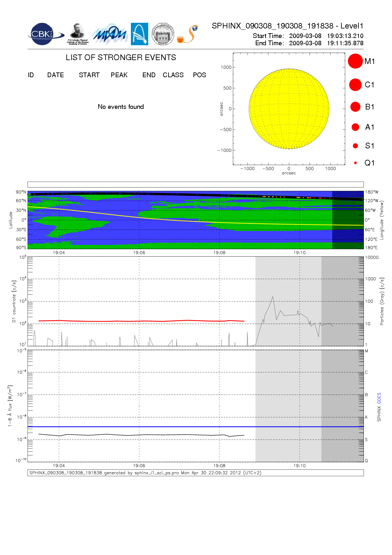Click the C1 red legend circle
392x555 pixels.
355,85
